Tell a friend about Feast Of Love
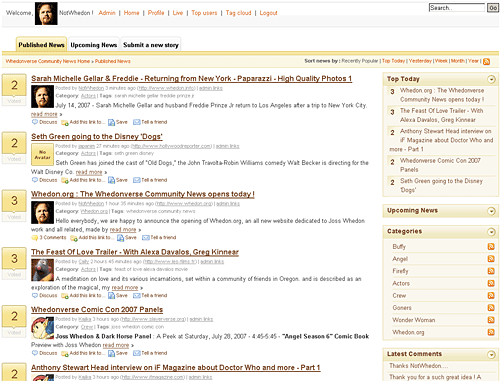The image size is (500, 381). 150,295
